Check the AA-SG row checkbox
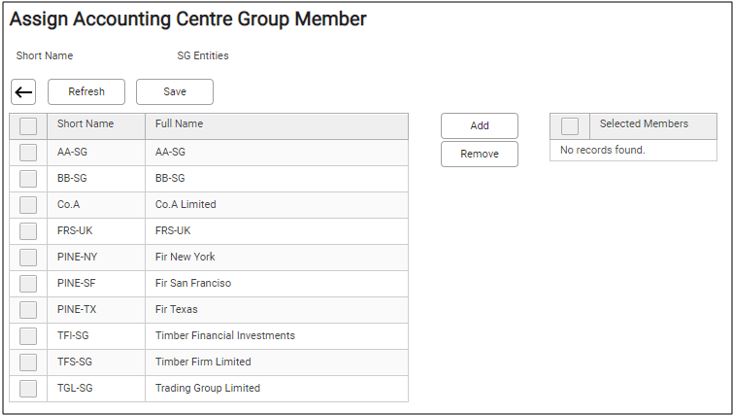Screen dimensions: 736x417 (x=28, y=153)
